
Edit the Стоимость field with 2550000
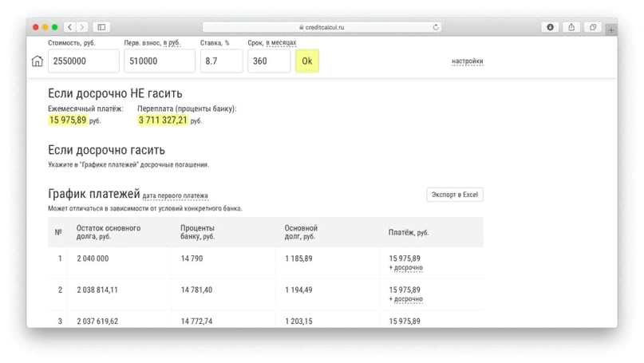tap(83, 61)
